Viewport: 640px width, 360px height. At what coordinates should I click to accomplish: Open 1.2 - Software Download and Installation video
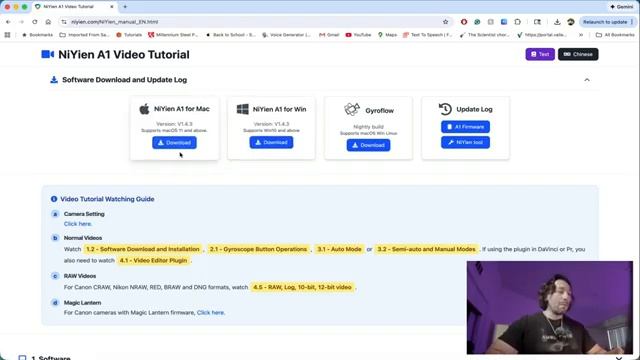click(143, 249)
